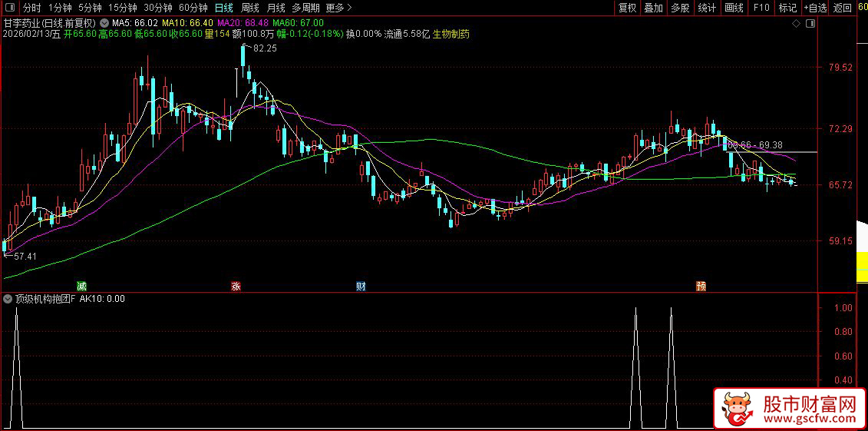Click the AK10: 0.00 indicator value
The height and width of the screenshot is (431, 868).
point(102,299)
